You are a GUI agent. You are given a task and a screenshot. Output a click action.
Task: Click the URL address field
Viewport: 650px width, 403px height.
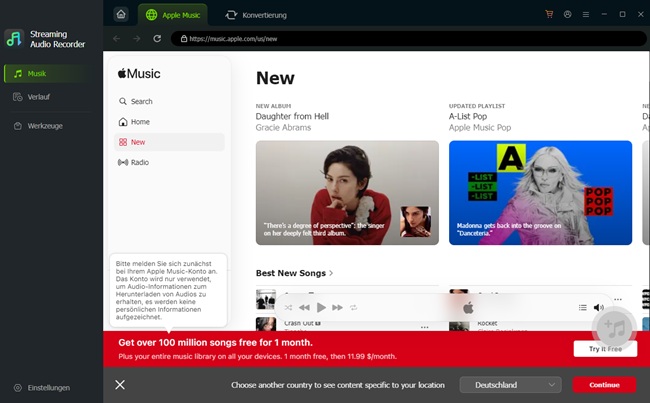coord(408,39)
